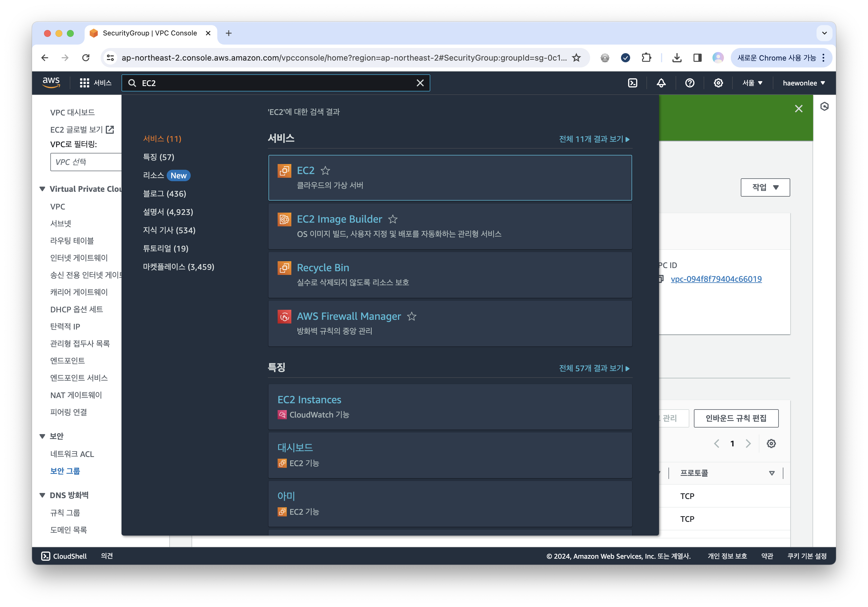
Task: Open the help question mark icon
Action: 690,83
